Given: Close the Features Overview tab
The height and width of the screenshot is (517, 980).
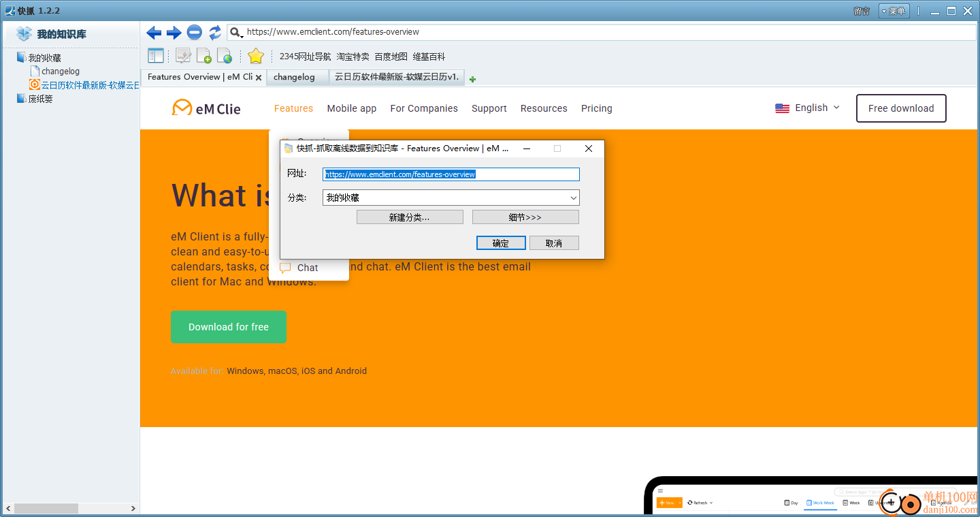Looking at the screenshot, I should 259,78.
